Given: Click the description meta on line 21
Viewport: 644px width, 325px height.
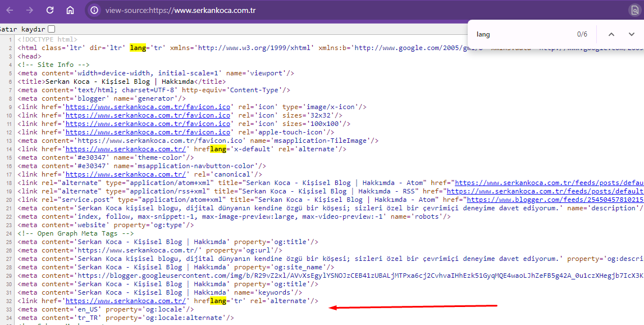Looking at the screenshot, I should [331, 208].
